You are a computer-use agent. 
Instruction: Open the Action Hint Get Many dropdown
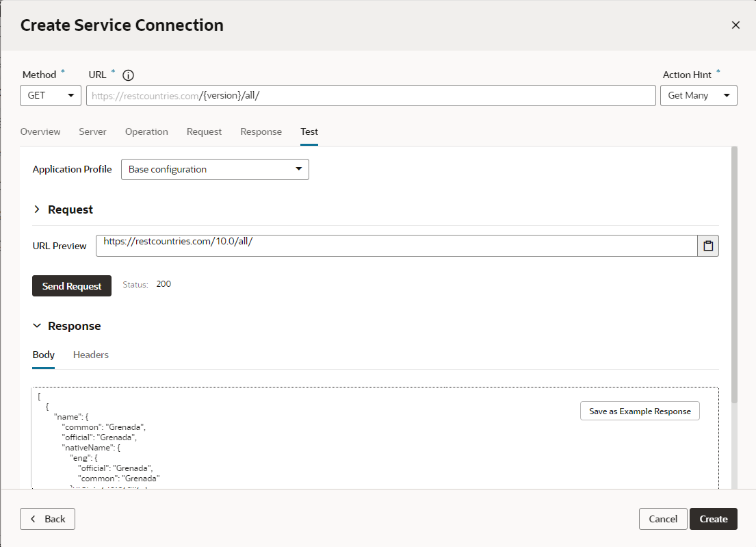click(698, 96)
